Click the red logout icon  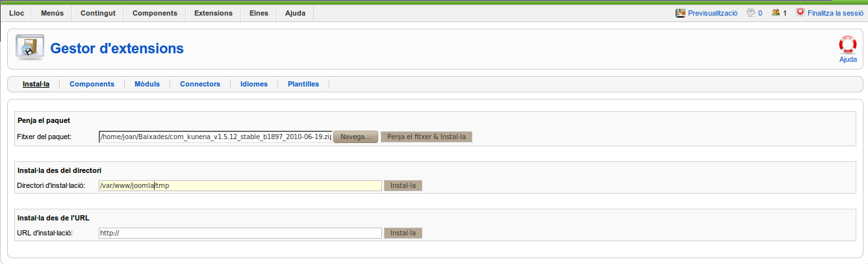coord(800,12)
